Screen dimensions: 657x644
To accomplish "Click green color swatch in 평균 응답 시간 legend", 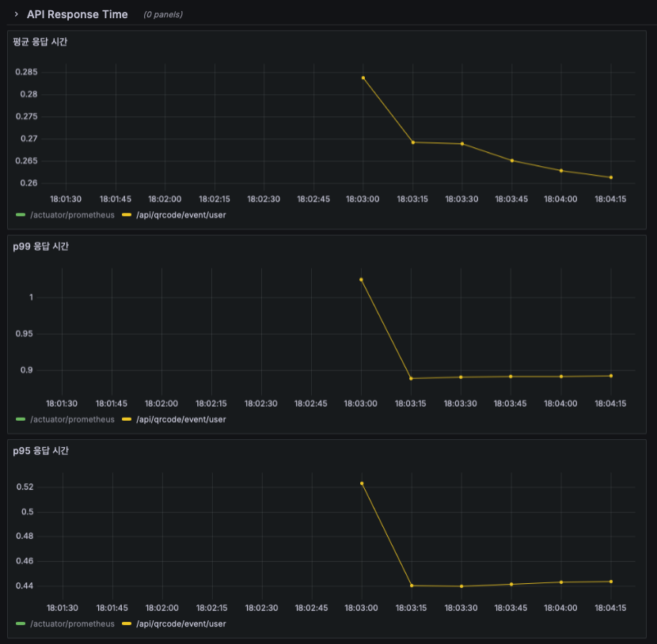I will coord(21,215).
